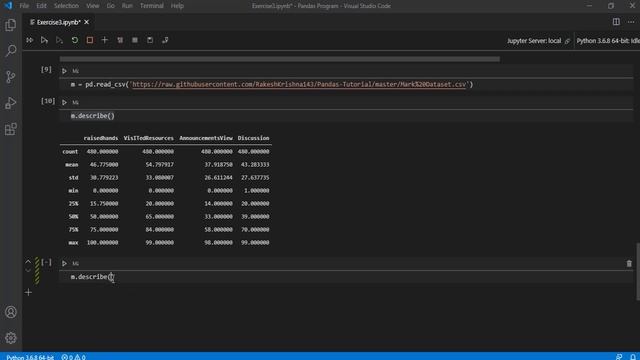Viewport: 640px width, 360px height.
Task: Export the notebook icon
Action: point(165,40)
